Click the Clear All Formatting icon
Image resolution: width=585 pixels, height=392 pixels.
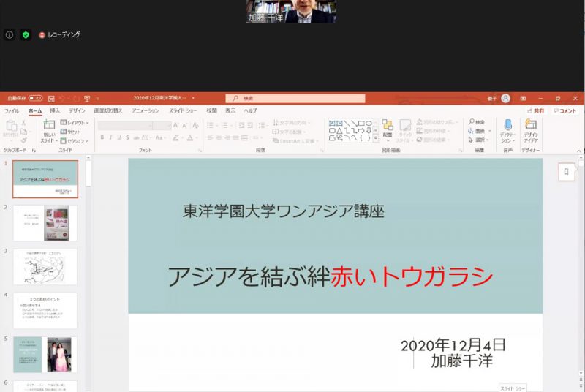[195, 126]
